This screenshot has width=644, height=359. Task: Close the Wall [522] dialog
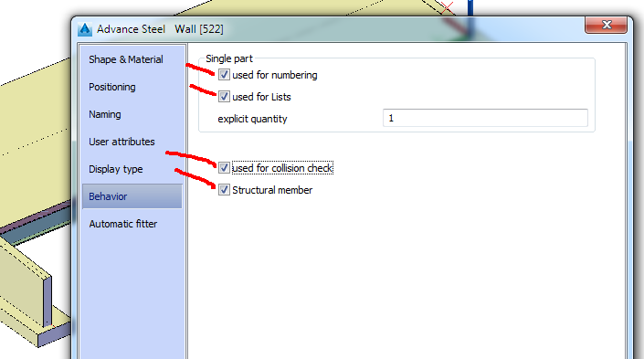(606, 25)
